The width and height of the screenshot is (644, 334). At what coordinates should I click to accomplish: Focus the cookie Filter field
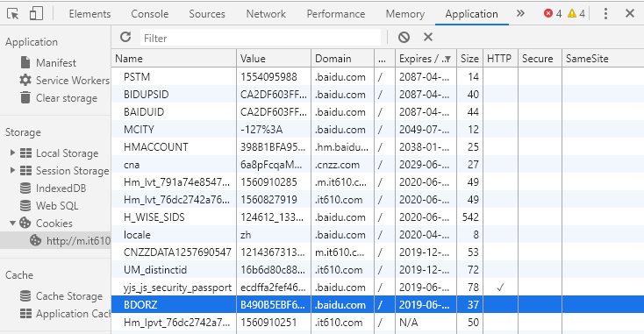pos(261,38)
